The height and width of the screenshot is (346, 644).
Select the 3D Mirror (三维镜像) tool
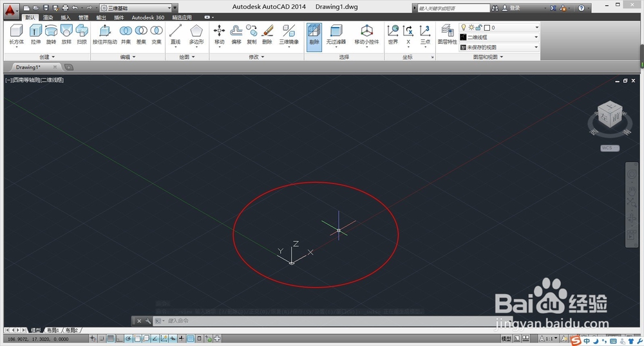(x=289, y=35)
